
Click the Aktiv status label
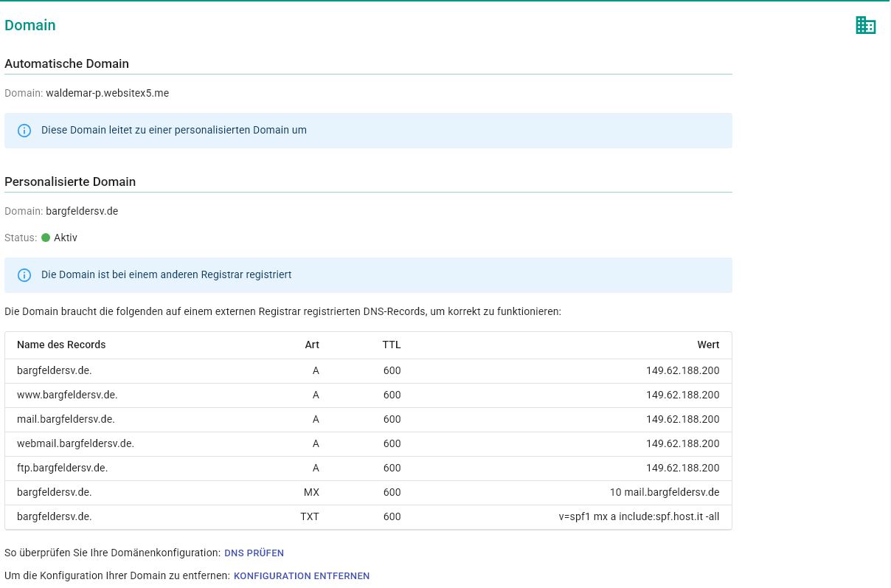[66, 238]
